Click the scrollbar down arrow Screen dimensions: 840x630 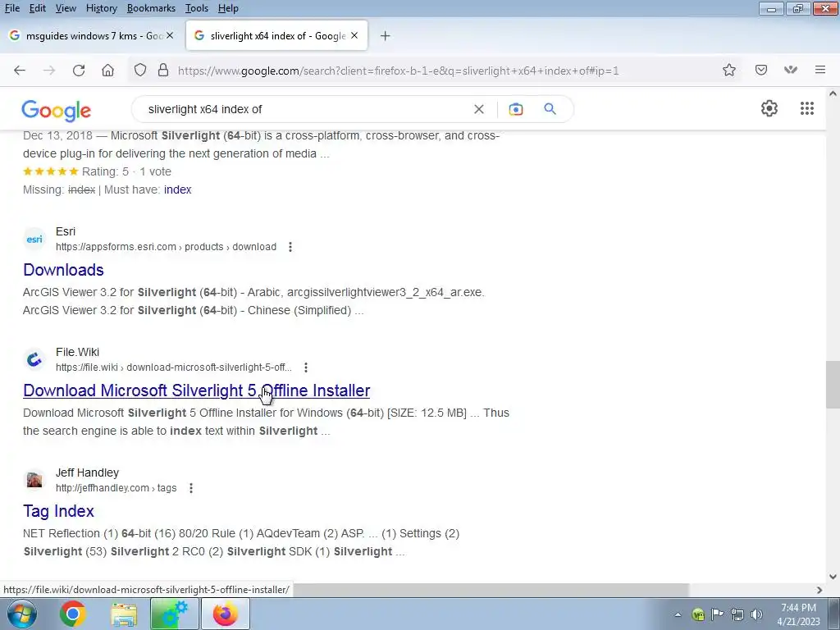click(x=833, y=577)
